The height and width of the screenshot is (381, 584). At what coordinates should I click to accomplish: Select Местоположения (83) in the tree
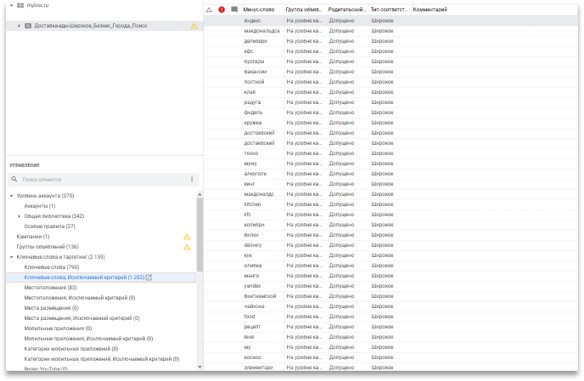click(x=50, y=288)
